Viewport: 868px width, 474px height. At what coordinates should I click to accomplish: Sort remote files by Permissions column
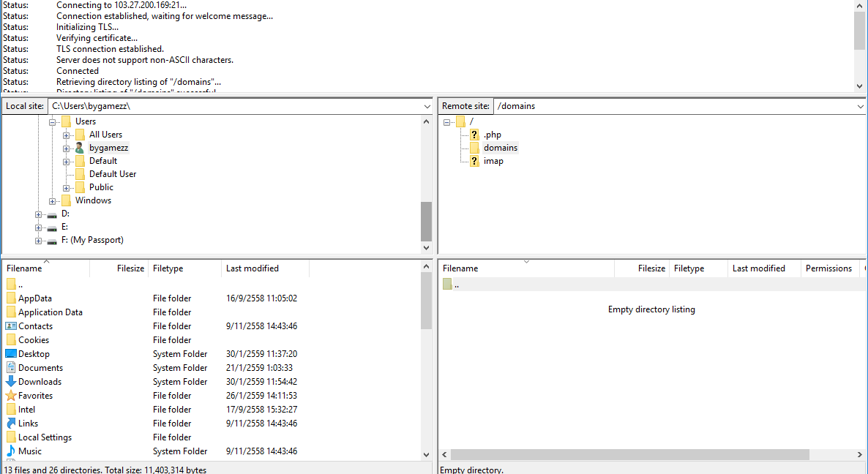point(828,268)
